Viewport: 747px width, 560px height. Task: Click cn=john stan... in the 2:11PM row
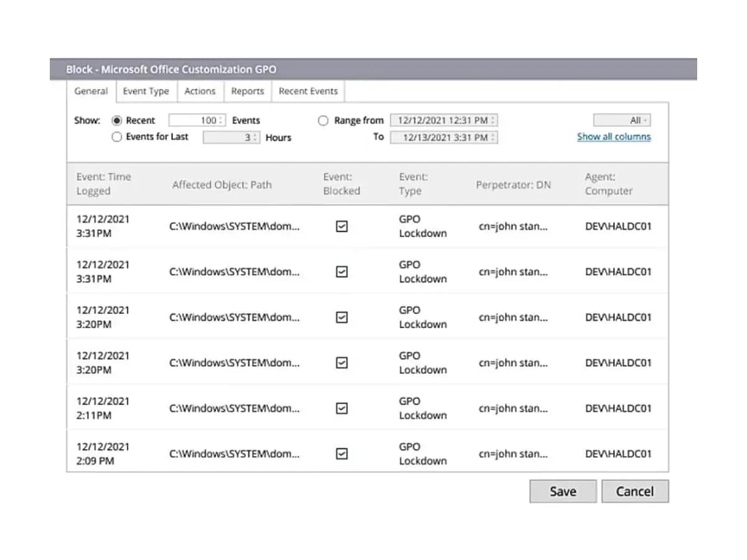tap(513, 408)
